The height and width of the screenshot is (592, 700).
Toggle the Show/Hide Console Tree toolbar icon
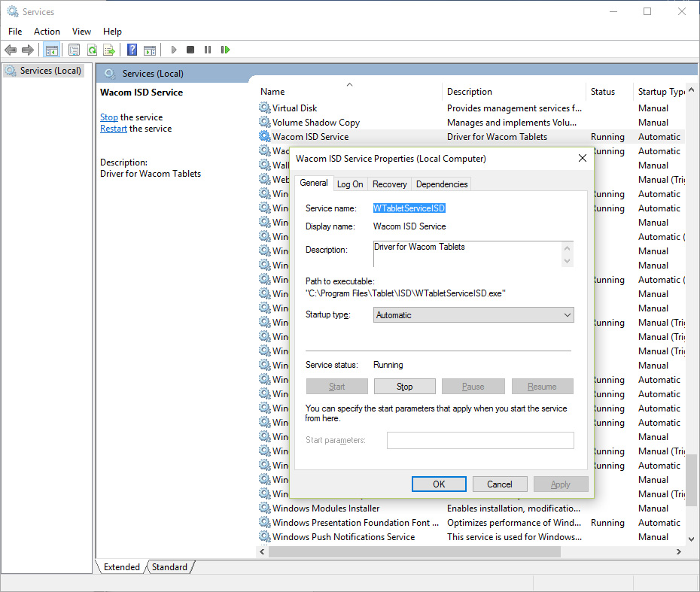(52, 50)
